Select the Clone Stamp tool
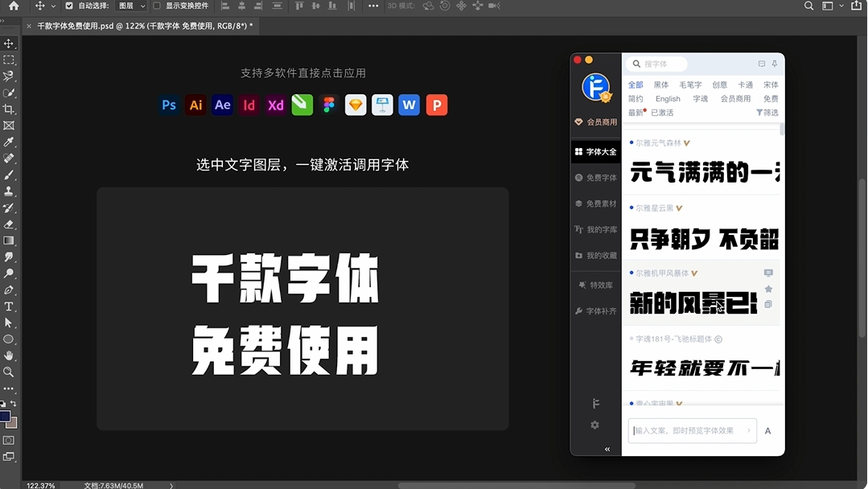868x489 pixels. point(9,191)
